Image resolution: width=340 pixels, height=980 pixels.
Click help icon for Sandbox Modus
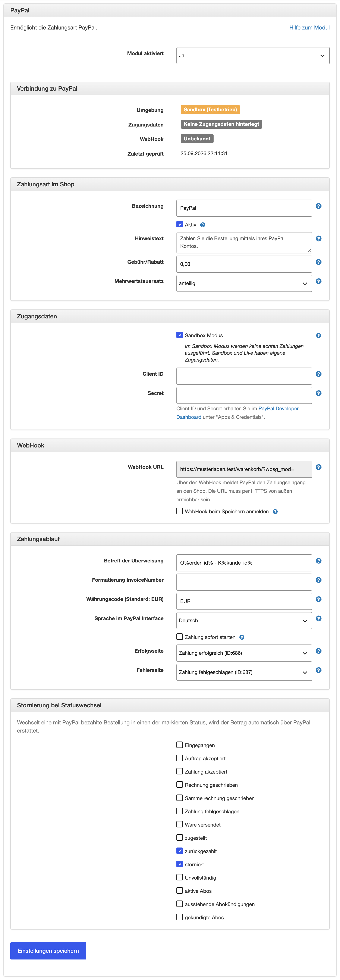coord(319,335)
